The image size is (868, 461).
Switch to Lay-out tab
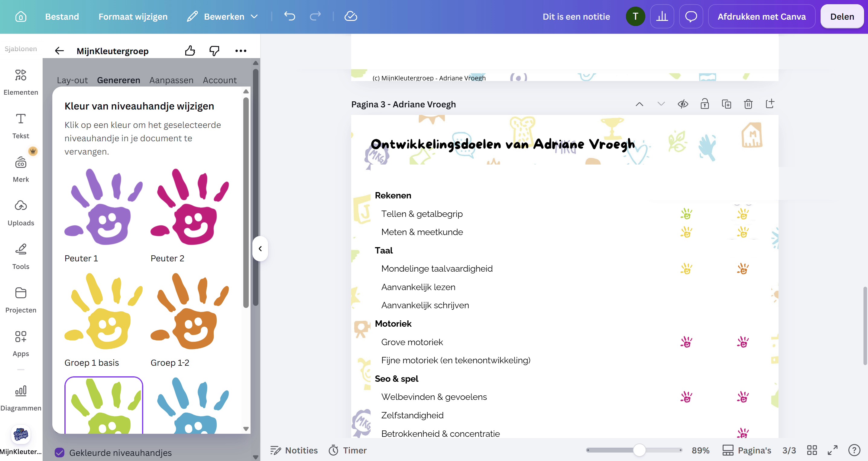tap(72, 80)
